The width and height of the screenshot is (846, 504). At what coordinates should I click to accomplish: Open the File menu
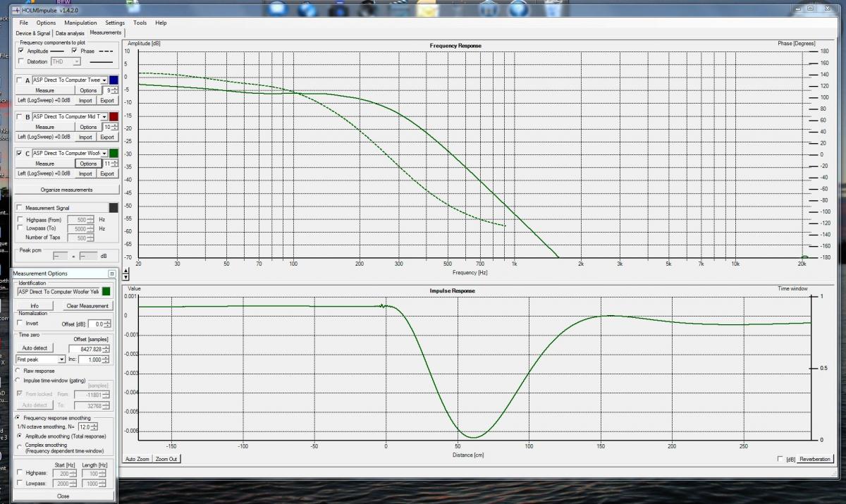(24, 23)
